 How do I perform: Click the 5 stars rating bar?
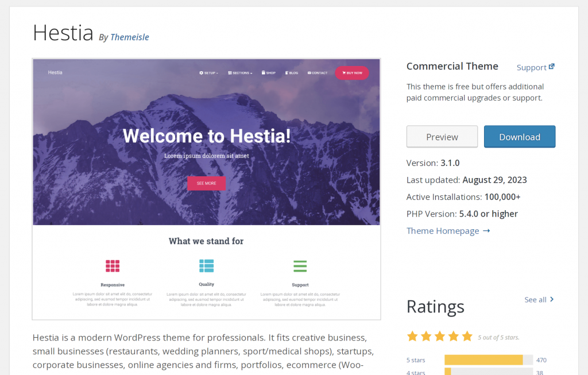[489, 360]
